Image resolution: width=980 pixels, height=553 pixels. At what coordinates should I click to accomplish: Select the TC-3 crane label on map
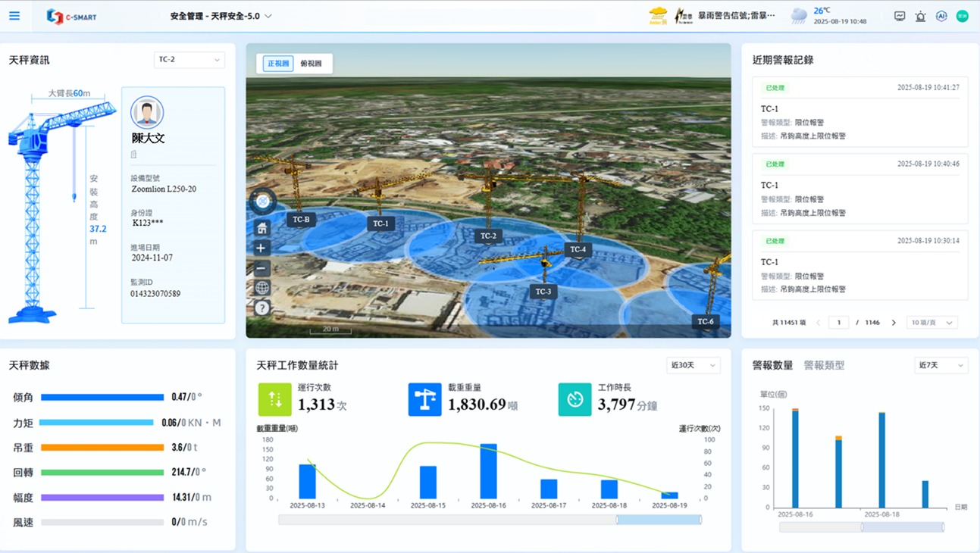pyautogui.click(x=543, y=292)
